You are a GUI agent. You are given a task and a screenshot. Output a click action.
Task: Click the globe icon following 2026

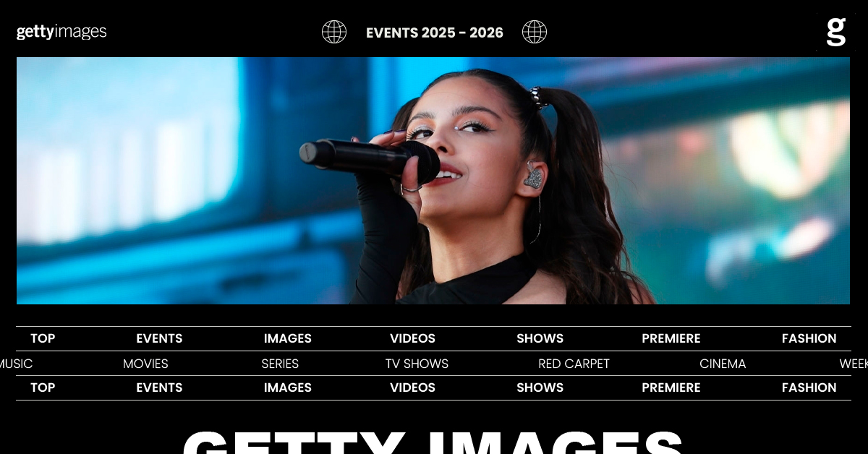pos(535,32)
